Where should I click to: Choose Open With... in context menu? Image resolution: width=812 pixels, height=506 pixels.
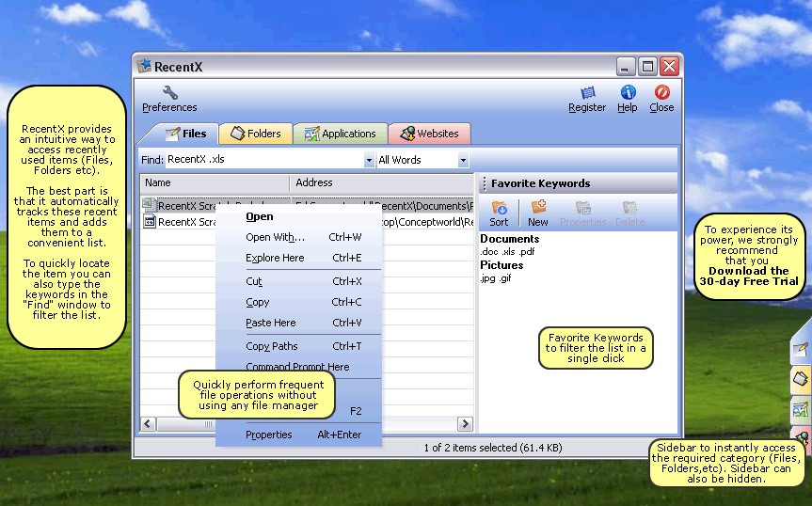click(298, 237)
